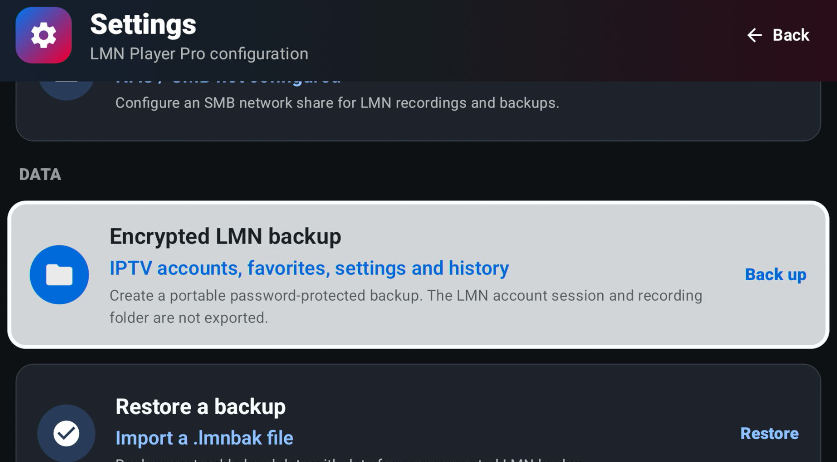Click the Restore a backup heading
The height and width of the screenshot is (462, 837).
click(x=200, y=406)
